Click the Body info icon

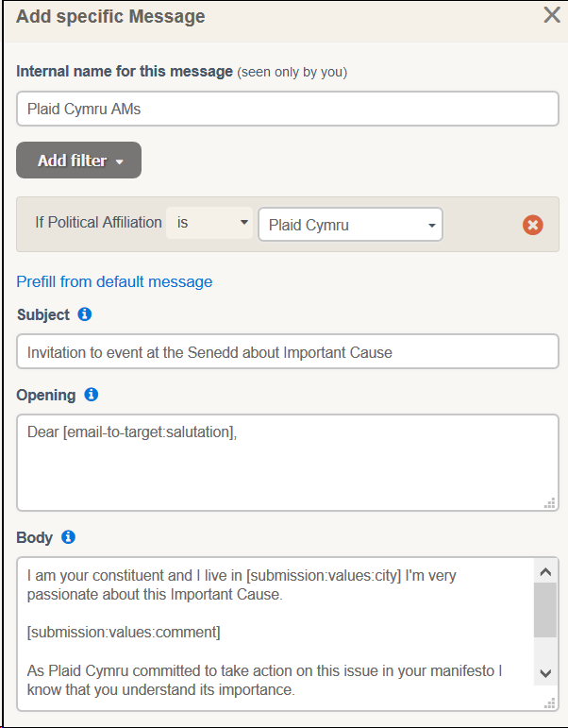point(68,537)
